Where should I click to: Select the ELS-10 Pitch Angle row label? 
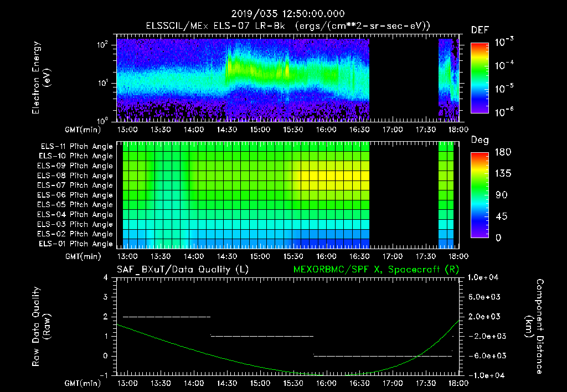(x=76, y=156)
